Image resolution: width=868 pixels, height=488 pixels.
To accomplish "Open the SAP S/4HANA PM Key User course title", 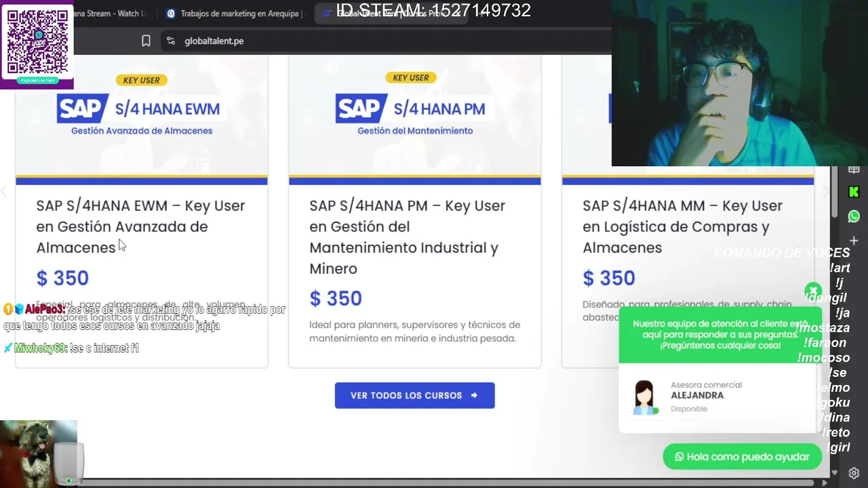I will (x=407, y=237).
